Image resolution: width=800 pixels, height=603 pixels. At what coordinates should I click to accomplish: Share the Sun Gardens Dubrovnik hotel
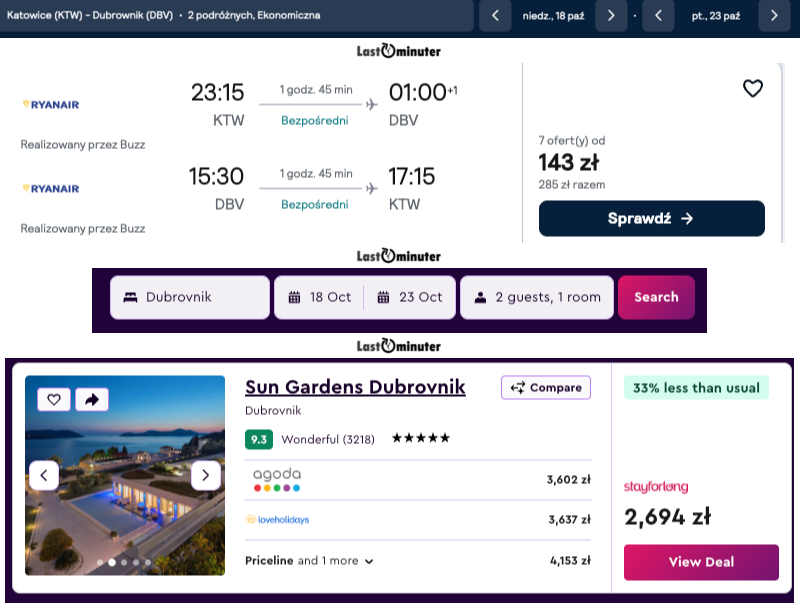92,399
